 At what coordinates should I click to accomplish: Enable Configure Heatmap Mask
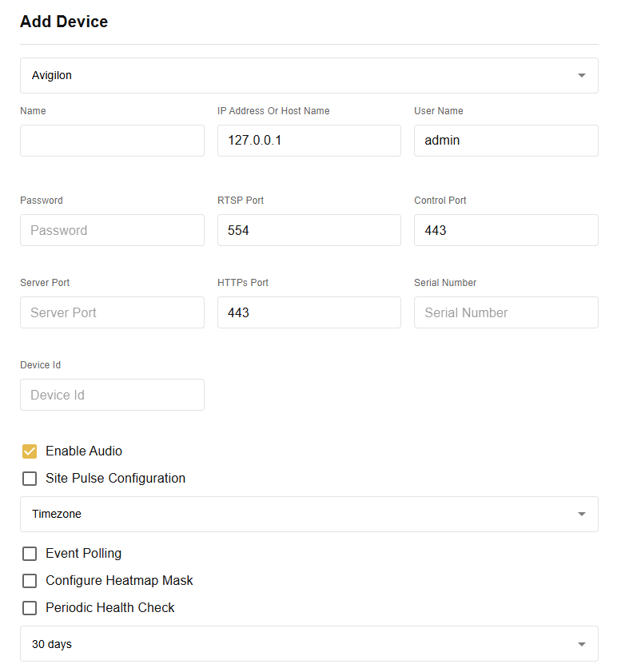click(30, 580)
